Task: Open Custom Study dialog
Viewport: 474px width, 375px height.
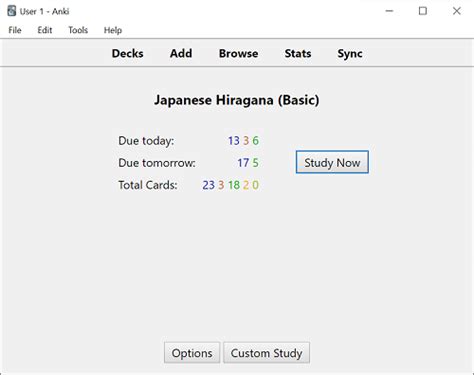Action: pyautogui.click(x=266, y=353)
